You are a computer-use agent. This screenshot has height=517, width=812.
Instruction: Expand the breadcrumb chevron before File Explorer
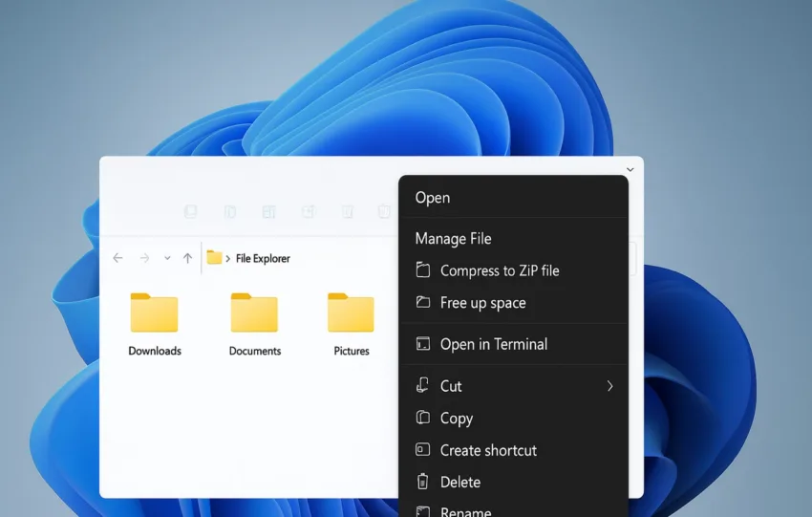tap(227, 258)
